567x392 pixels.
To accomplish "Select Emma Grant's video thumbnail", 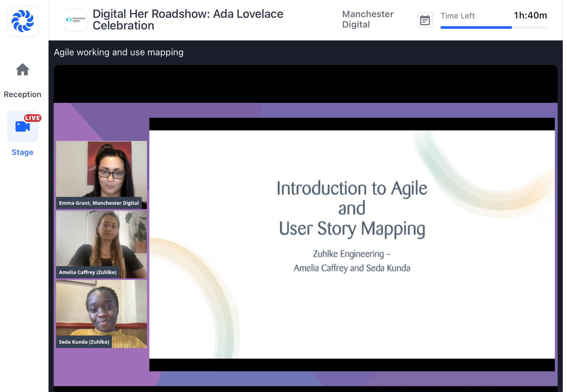I will pos(102,175).
